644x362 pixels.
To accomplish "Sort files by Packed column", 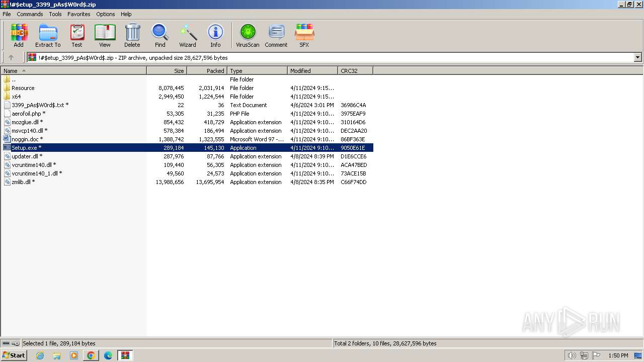I will pyautogui.click(x=207, y=71).
